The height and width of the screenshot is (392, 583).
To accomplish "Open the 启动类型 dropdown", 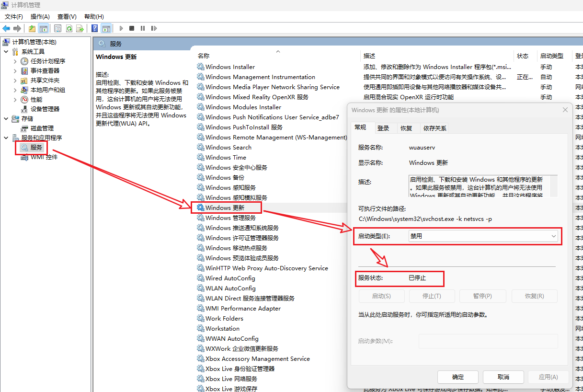I will (x=483, y=236).
